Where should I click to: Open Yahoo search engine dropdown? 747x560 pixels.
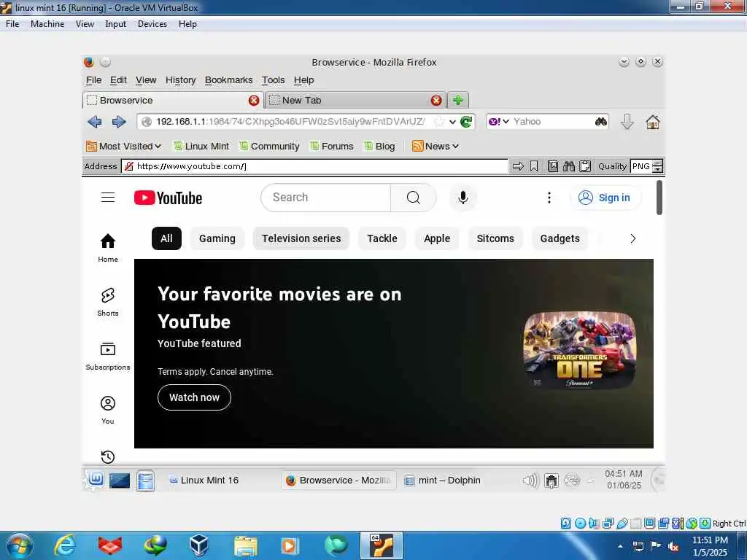(499, 122)
